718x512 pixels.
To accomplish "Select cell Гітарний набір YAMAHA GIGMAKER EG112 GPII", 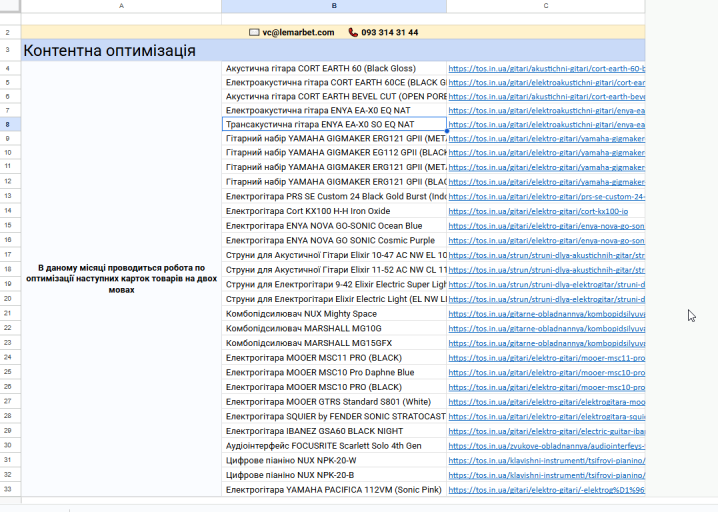I will 334,153.
